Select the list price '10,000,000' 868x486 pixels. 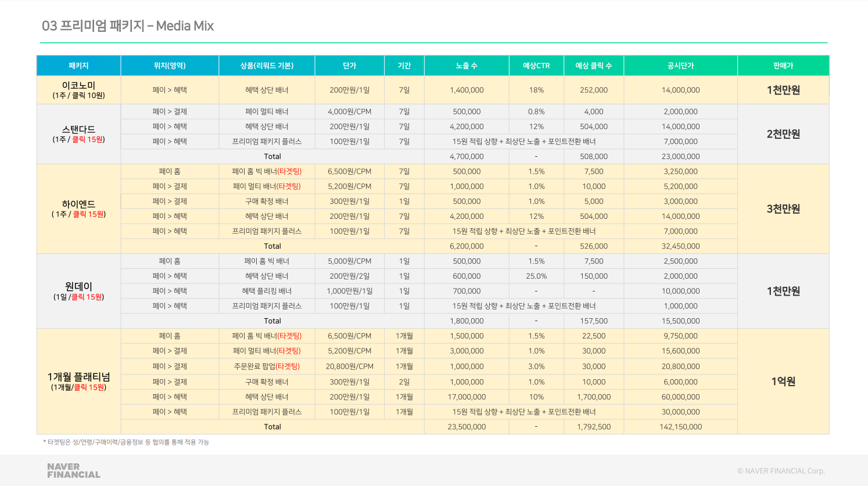click(x=680, y=291)
